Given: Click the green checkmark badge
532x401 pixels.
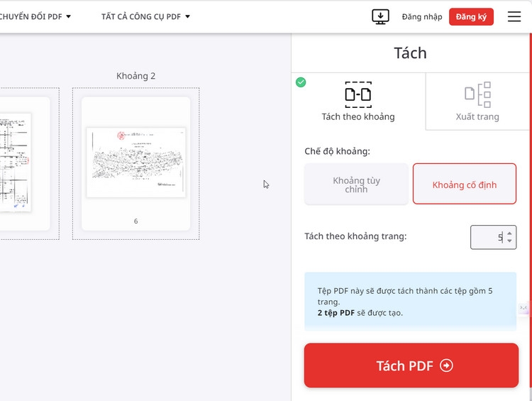Looking at the screenshot, I should tap(301, 82).
